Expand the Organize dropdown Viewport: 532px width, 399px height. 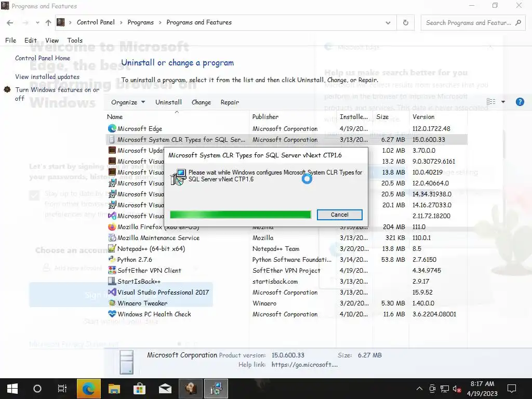point(128,102)
